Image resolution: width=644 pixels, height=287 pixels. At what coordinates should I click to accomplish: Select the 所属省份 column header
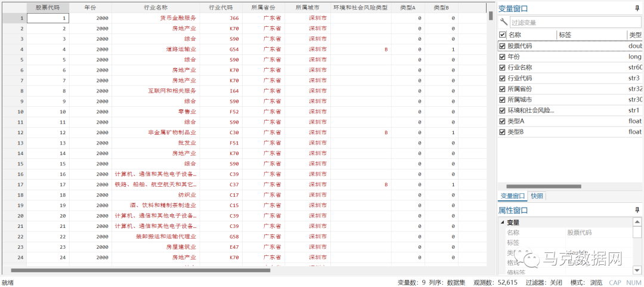(263, 8)
